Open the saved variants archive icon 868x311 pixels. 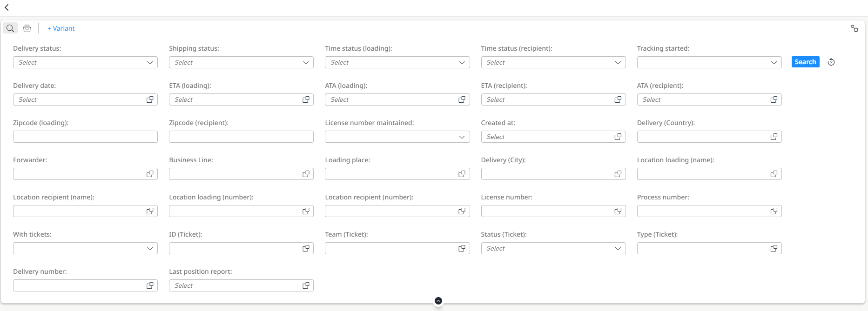point(27,28)
